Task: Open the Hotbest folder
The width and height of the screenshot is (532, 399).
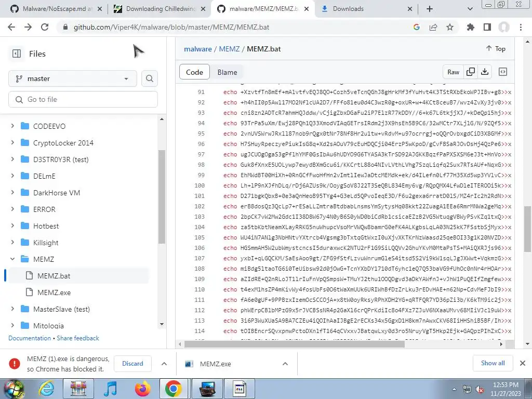Action: (46, 226)
